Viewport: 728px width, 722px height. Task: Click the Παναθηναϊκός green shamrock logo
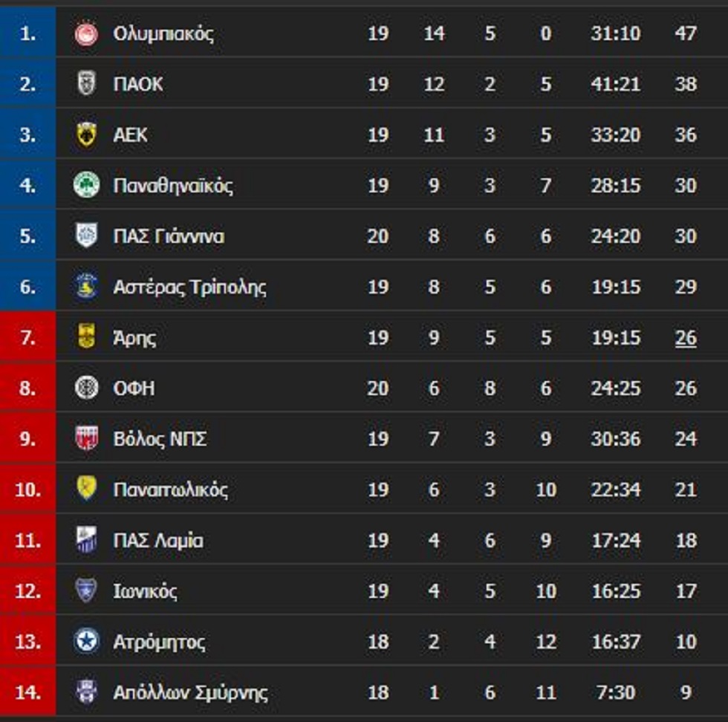86,185
